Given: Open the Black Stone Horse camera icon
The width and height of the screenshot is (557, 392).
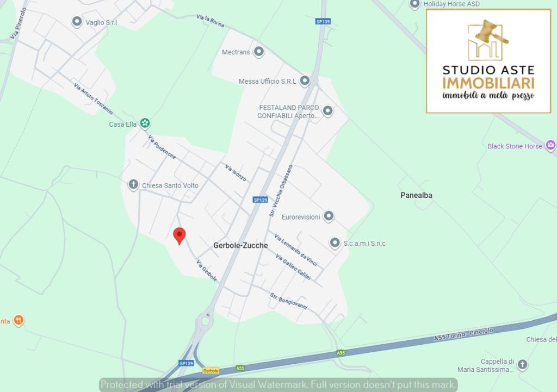Looking at the screenshot, I should pos(550,145).
